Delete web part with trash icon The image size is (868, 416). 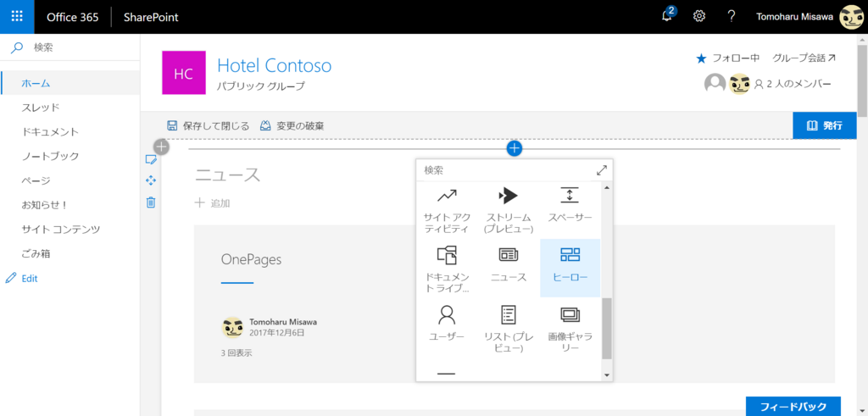(x=151, y=202)
